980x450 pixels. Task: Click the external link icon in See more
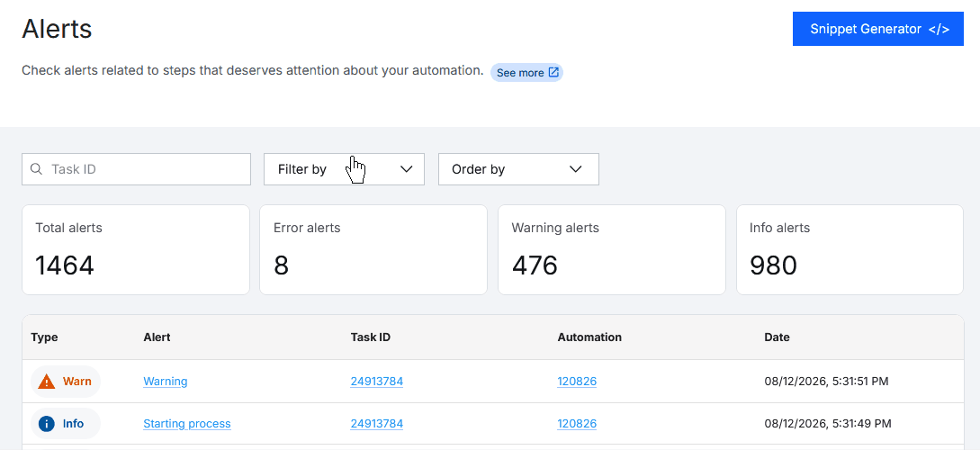pos(553,73)
